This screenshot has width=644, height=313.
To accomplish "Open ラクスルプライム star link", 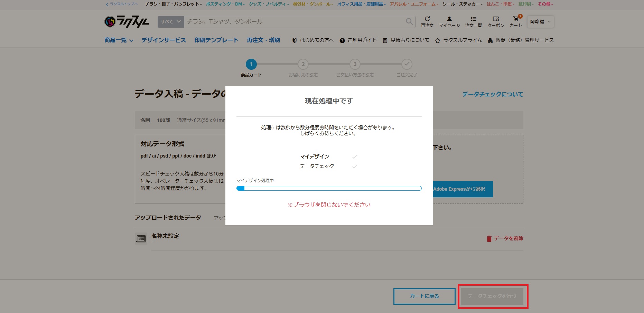I will click(458, 40).
